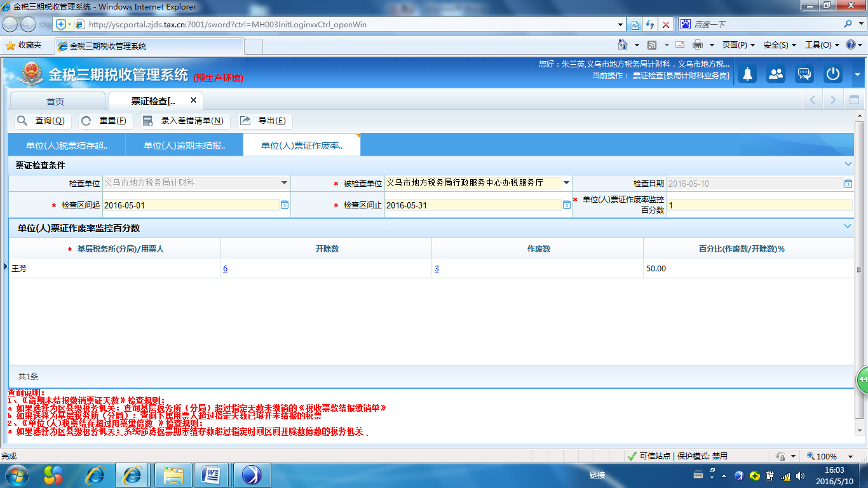Open the 单位(人)税票结存超.. tab
The image size is (868, 488).
tap(67, 146)
